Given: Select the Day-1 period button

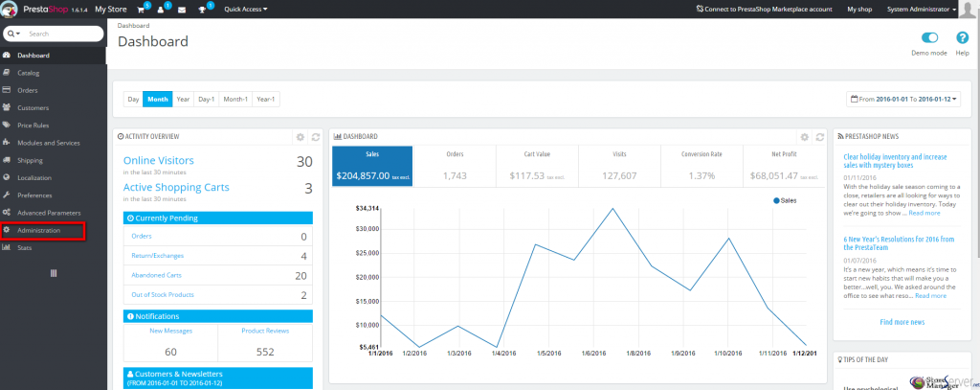Looking at the screenshot, I should pyautogui.click(x=207, y=99).
